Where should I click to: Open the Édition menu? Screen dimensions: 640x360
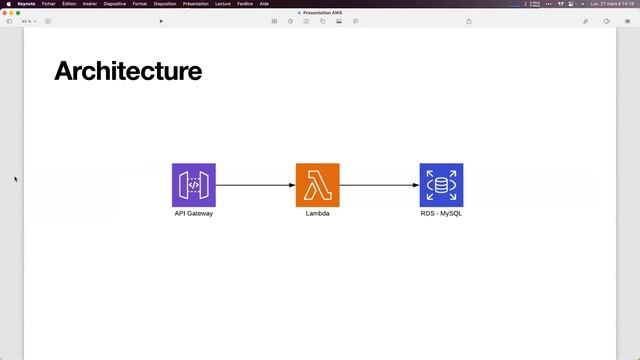pyautogui.click(x=69, y=4)
